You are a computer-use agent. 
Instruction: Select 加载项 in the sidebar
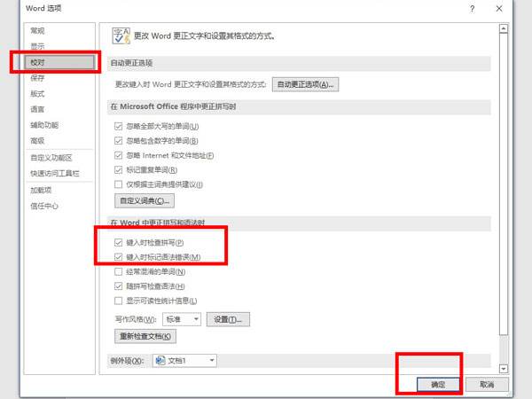click(41, 190)
